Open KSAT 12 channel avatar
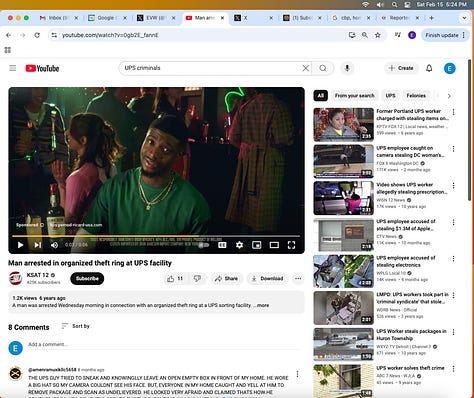 coord(15,278)
